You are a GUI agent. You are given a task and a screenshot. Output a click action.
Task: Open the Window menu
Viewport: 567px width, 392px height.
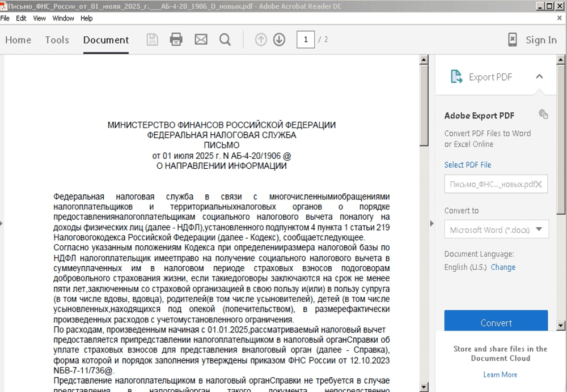[63, 18]
